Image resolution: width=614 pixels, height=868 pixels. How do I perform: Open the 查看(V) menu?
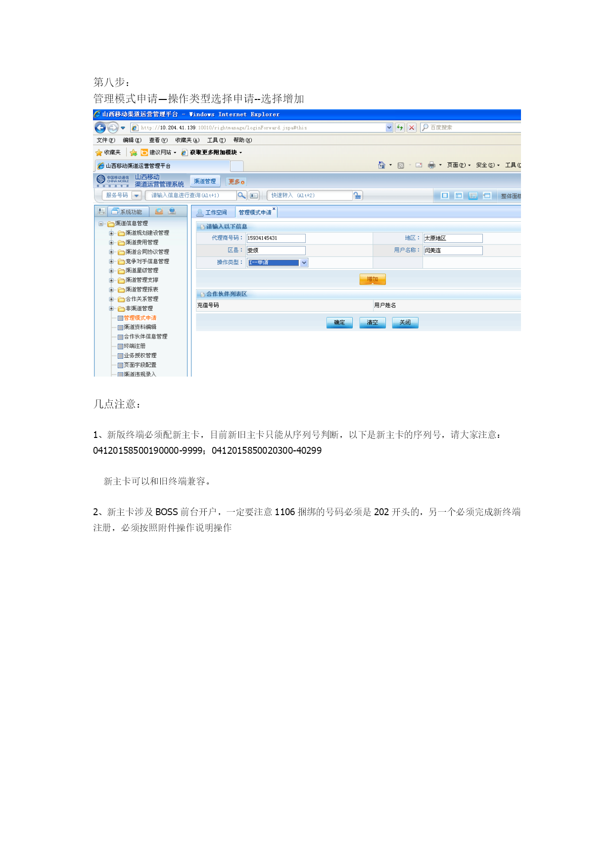(158, 140)
